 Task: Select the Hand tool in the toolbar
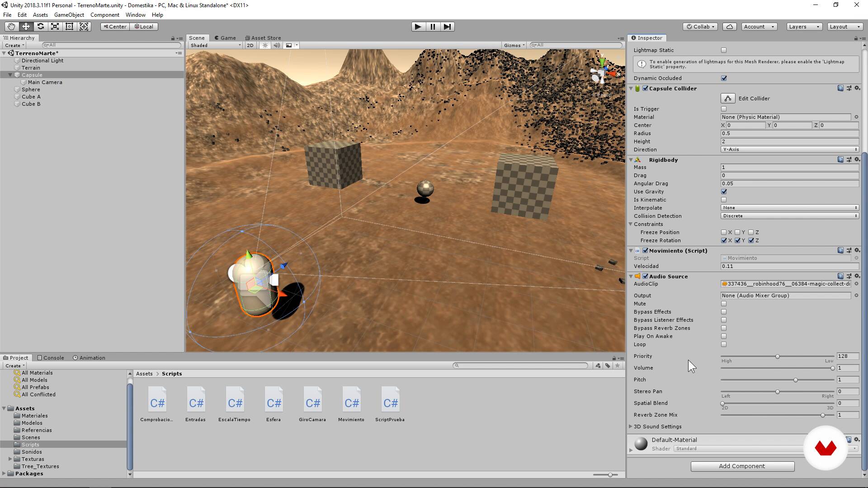click(x=11, y=27)
